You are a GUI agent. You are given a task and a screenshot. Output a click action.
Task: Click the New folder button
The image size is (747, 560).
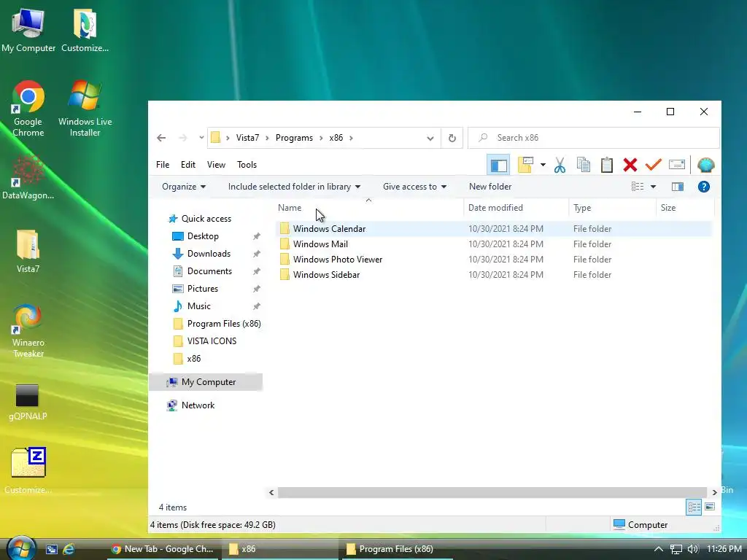(490, 187)
